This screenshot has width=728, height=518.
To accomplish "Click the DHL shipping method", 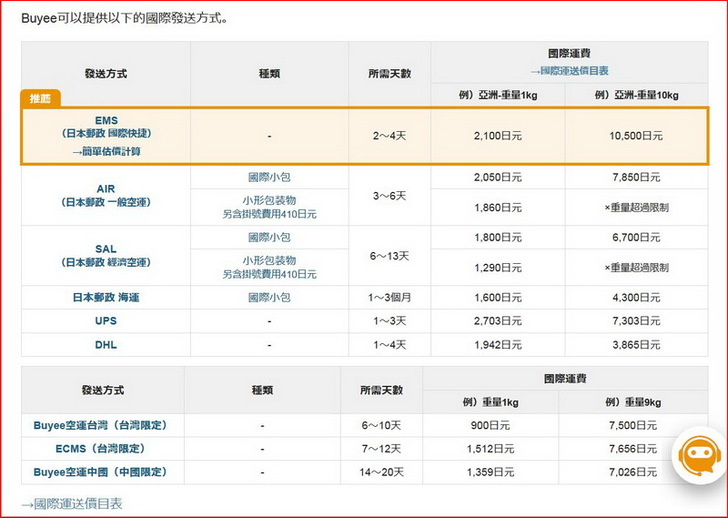I will [x=106, y=345].
